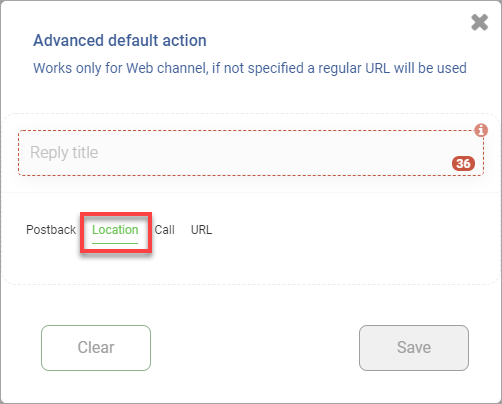Screen dimensions: 502x404
Task: Click the red info icon on reply field
Action: pos(481,130)
